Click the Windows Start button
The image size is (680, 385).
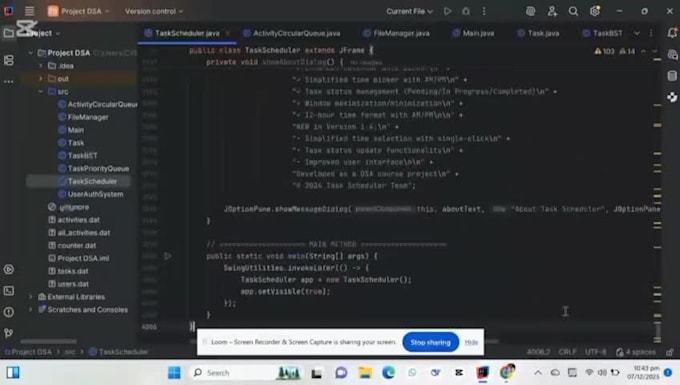click(174, 372)
